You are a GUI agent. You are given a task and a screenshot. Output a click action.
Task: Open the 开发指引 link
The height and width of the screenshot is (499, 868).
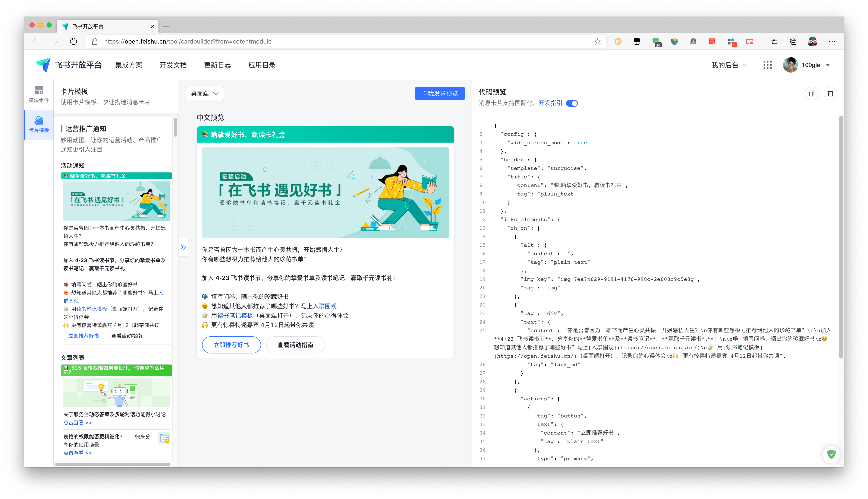(550, 103)
